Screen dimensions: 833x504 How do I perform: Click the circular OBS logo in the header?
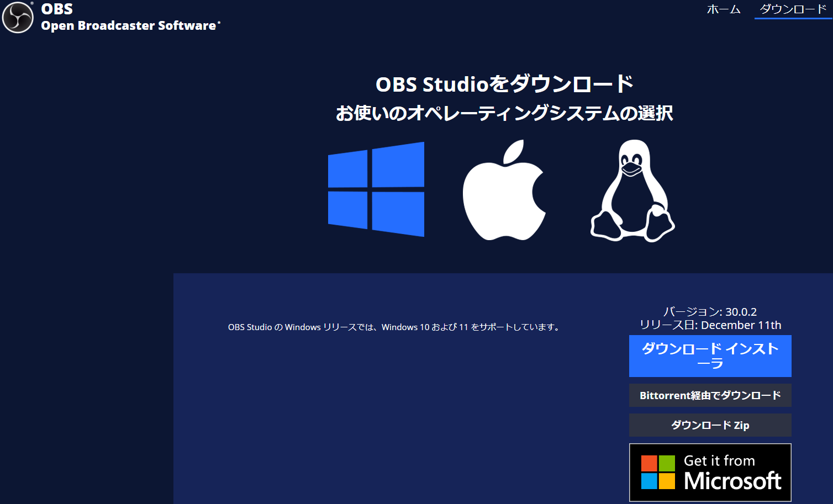pyautogui.click(x=17, y=17)
